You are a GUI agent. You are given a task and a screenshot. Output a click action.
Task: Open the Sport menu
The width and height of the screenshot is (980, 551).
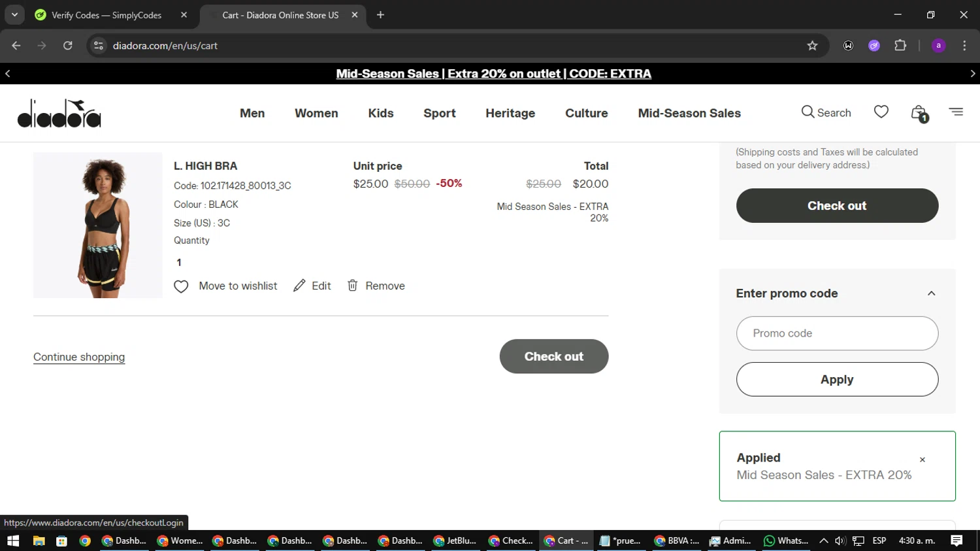pos(440,113)
